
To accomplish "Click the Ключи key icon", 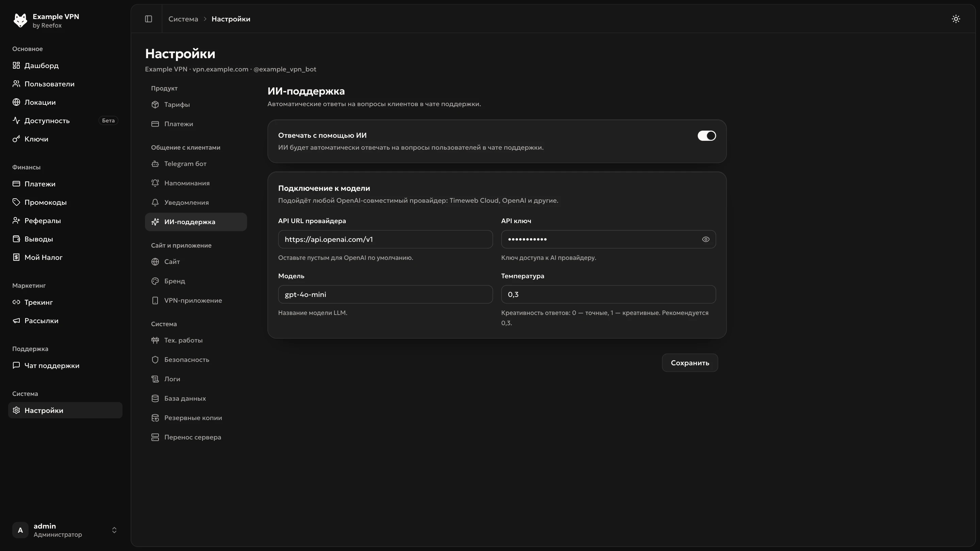I will [x=16, y=139].
